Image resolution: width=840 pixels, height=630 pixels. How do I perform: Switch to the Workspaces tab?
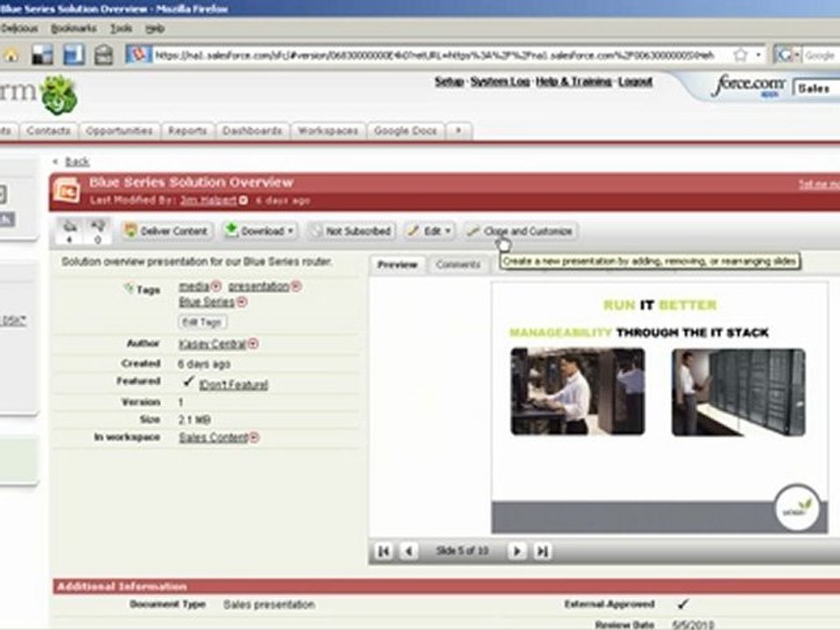tap(328, 130)
